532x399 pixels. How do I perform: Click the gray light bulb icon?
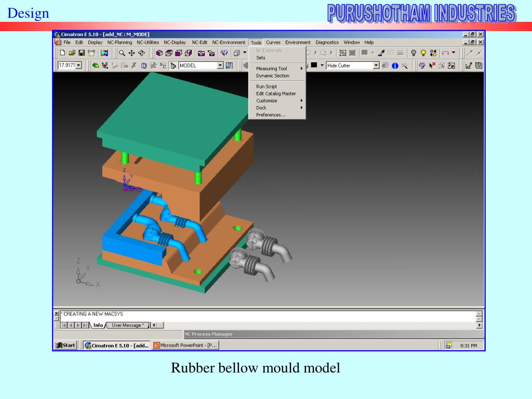[x=414, y=53]
